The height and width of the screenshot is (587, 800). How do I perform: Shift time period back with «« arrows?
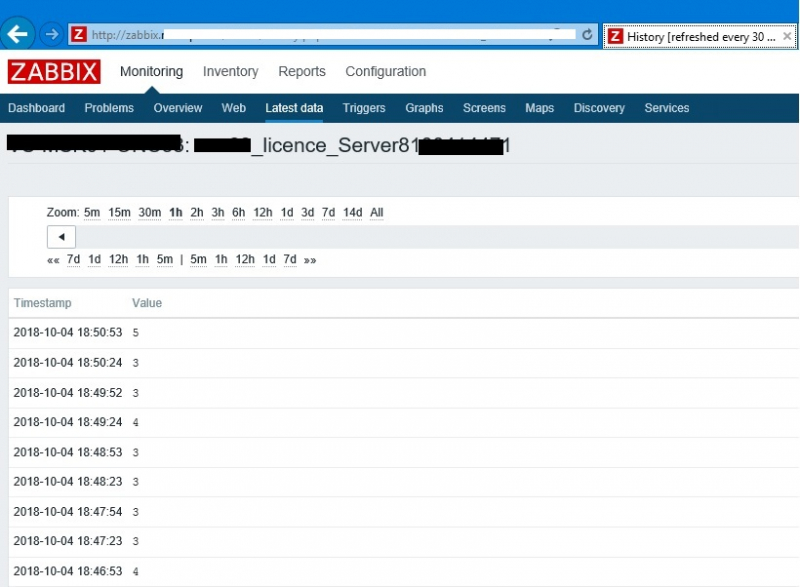tap(53, 260)
